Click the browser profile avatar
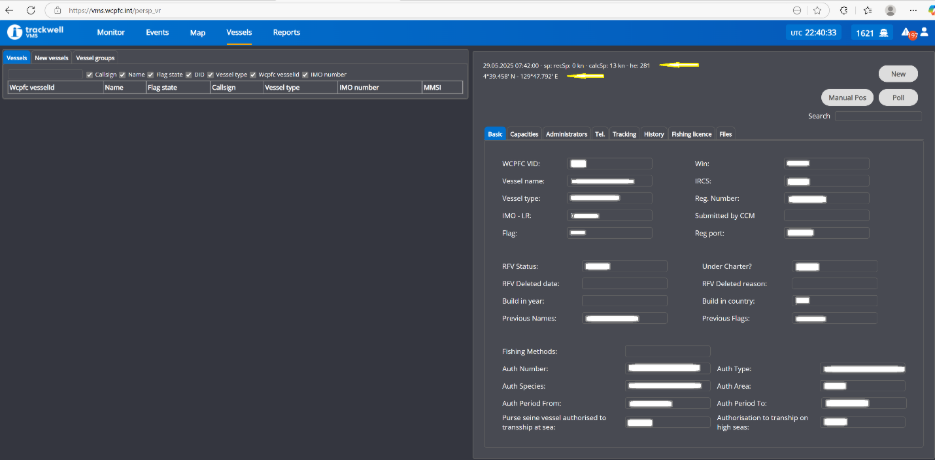The width and height of the screenshot is (936, 460). coord(890,10)
